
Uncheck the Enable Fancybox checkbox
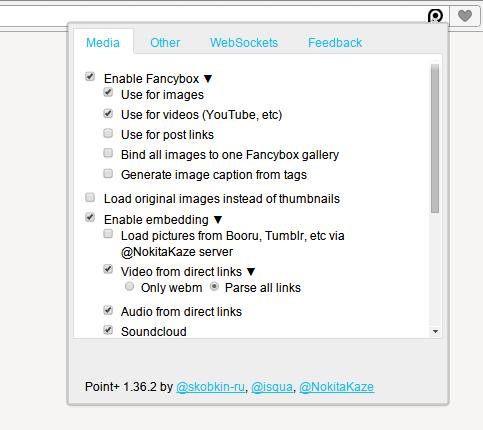pyautogui.click(x=90, y=76)
